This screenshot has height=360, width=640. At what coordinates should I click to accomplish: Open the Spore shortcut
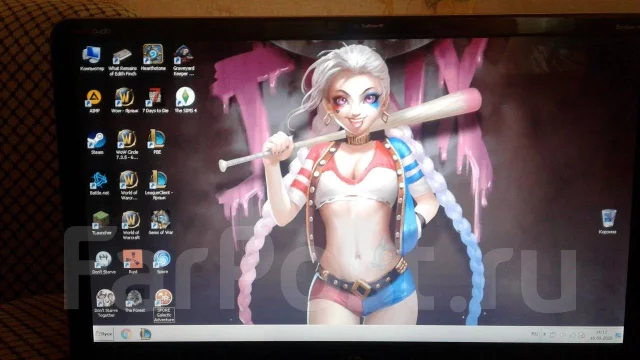coord(162,262)
